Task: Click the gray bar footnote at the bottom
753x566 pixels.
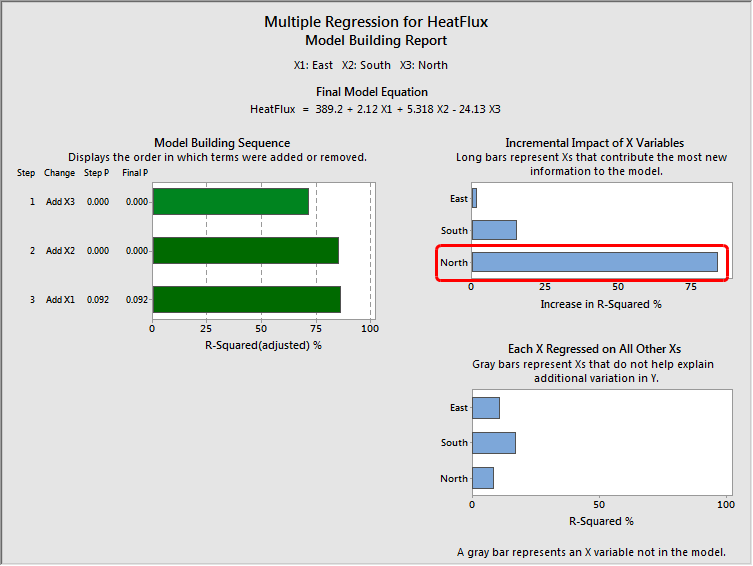Action: (591, 552)
